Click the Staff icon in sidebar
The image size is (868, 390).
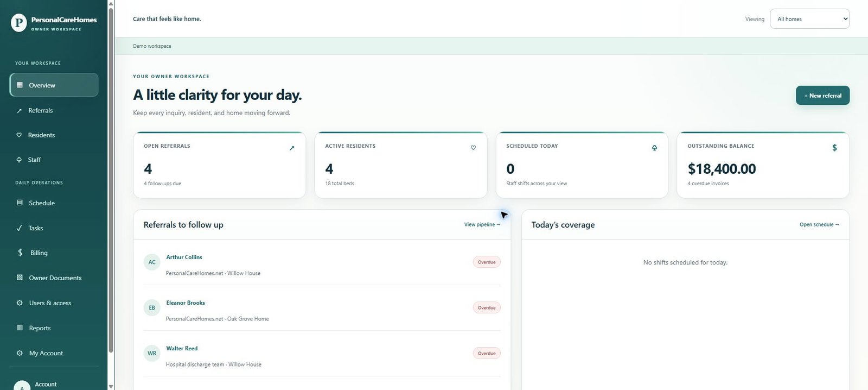pyautogui.click(x=19, y=160)
